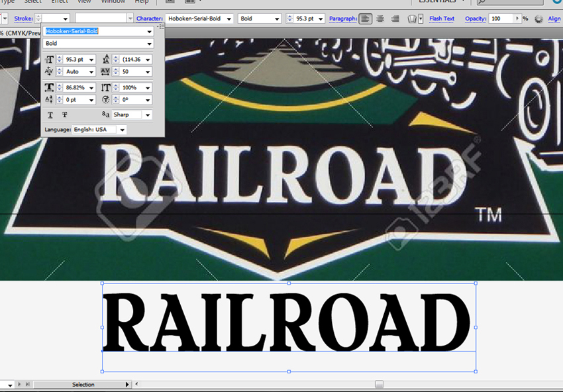The width and height of the screenshot is (563, 392).
Task: Open font style Bold list in Character panel
Action: coord(150,44)
